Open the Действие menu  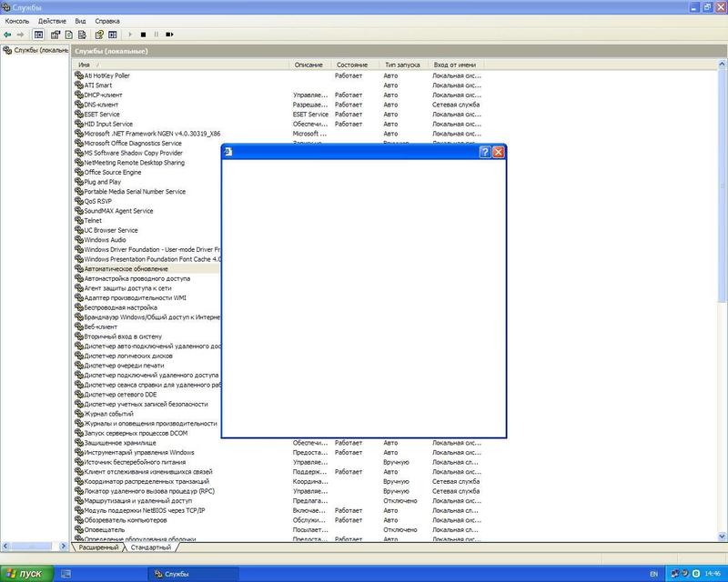[52, 20]
